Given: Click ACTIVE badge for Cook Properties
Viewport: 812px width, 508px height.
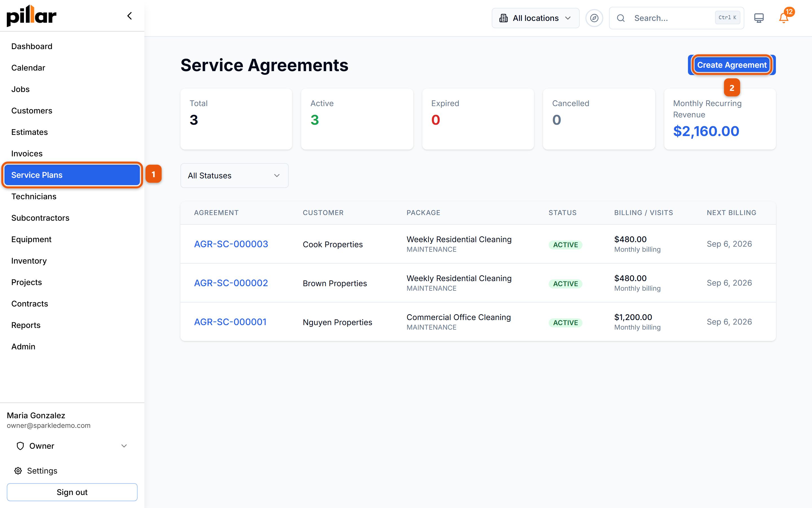Looking at the screenshot, I should click(565, 245).
